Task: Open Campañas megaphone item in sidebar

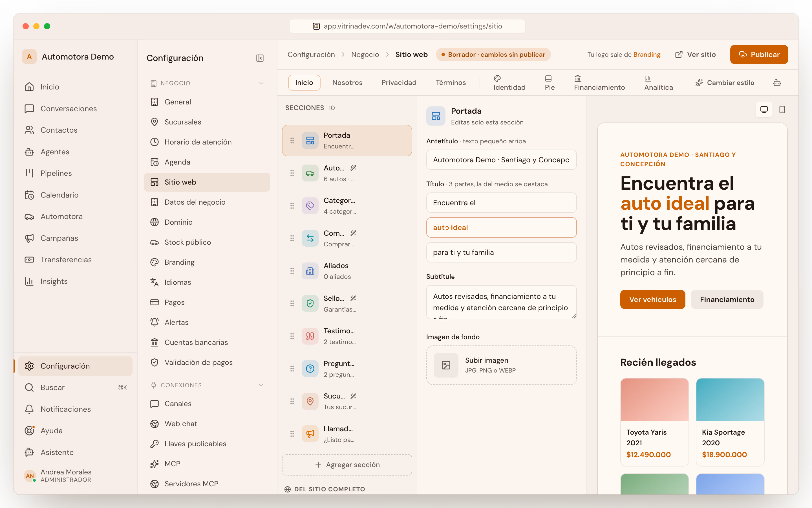Action: click(x=75, y=238)
